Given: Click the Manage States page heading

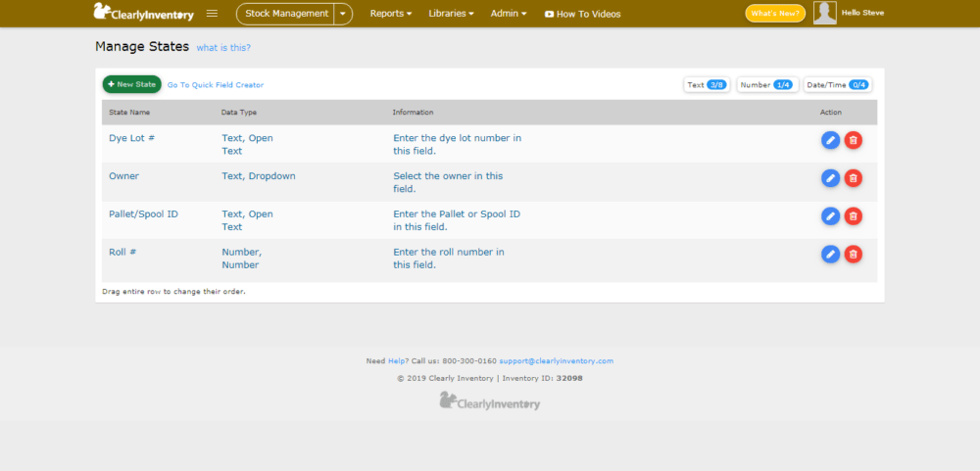Looking at the screenshot, I should (x=142, y=46).
